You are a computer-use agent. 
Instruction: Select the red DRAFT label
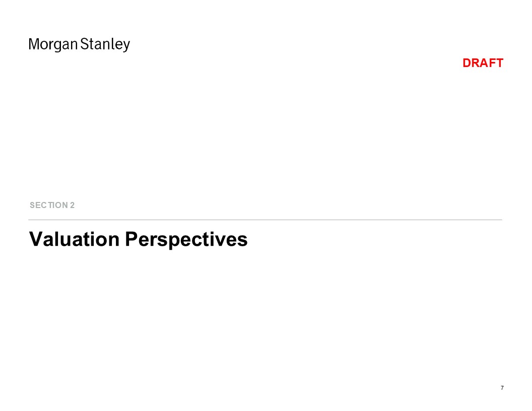pyautogui.click(x=483, y=63)
